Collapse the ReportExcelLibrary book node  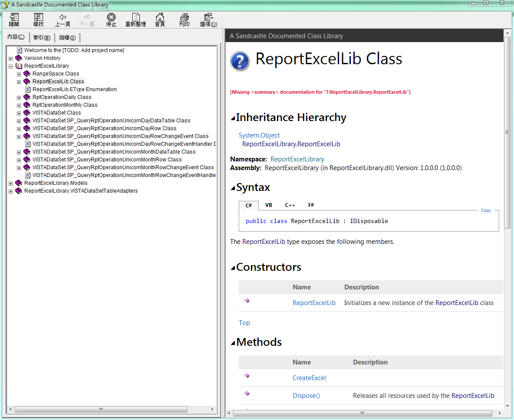(x=10, y=66)
